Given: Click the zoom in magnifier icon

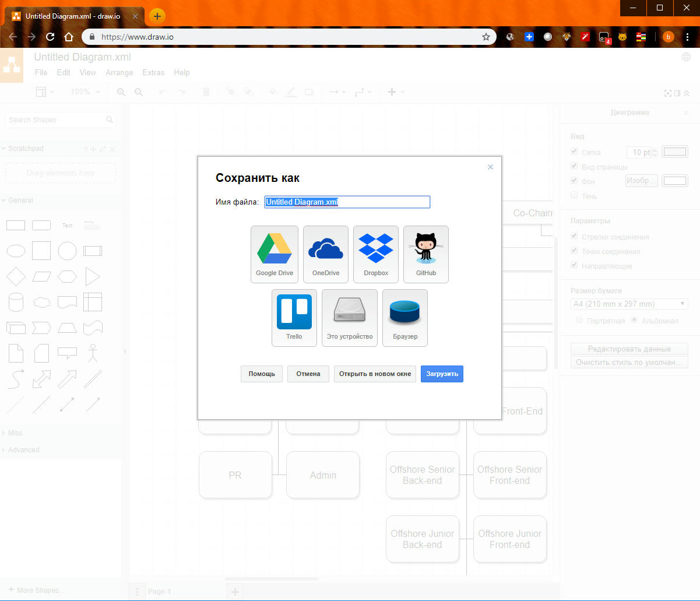Looking at the screenshot, I should coord(121,92).
